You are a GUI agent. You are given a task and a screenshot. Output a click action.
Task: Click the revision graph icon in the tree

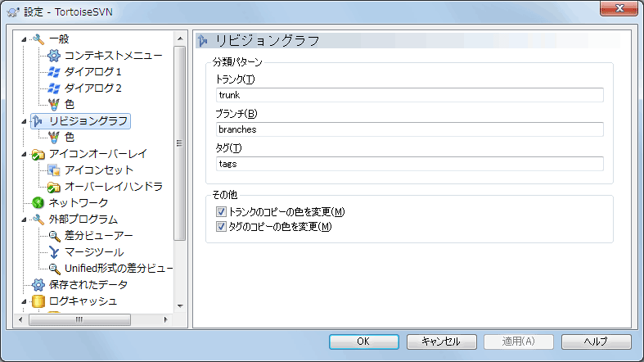click(x=38, y=121)
